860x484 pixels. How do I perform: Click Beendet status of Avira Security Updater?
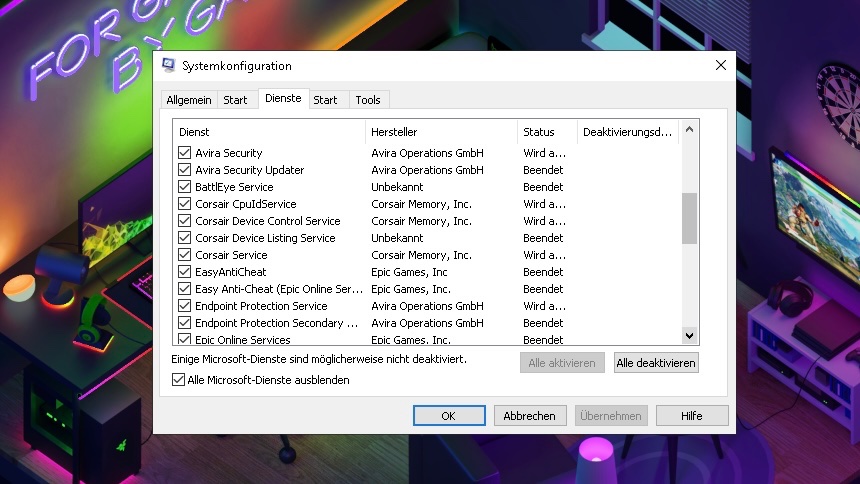click(543, 170)
